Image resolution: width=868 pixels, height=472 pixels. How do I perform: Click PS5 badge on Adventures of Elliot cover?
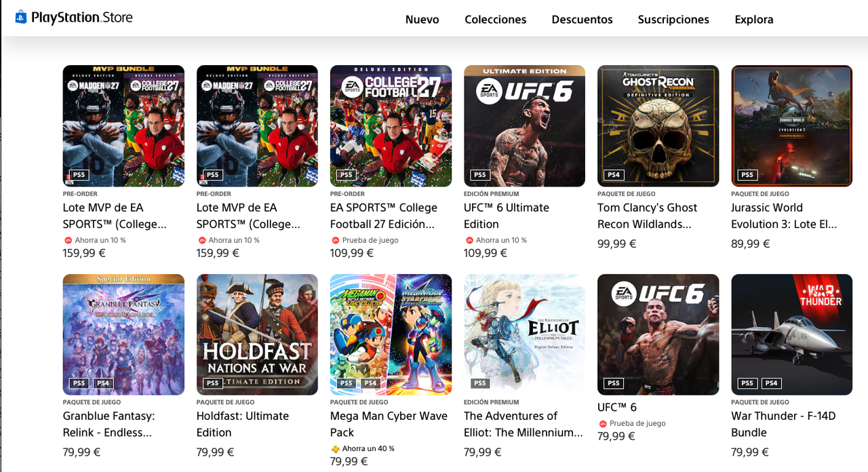click(x=480, y=383)
